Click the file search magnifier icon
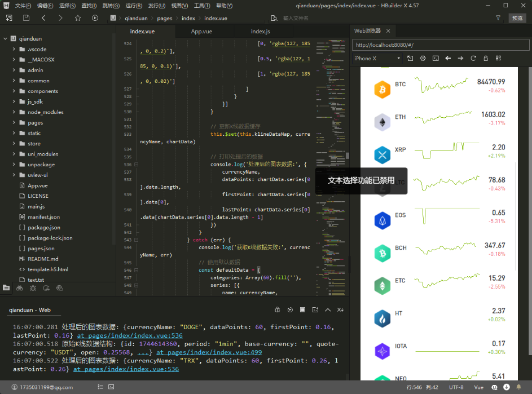 click(x=274, y=18)
